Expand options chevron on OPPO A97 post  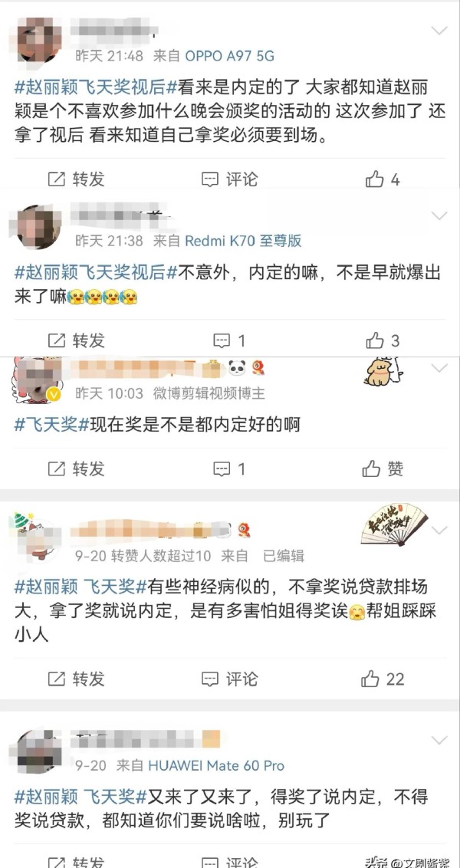point(439,31)
